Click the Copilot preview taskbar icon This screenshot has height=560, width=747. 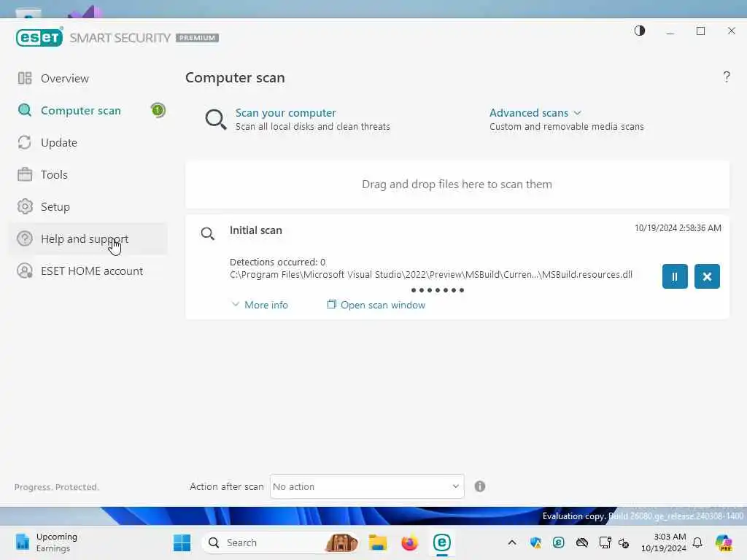(x=724, y=542)
